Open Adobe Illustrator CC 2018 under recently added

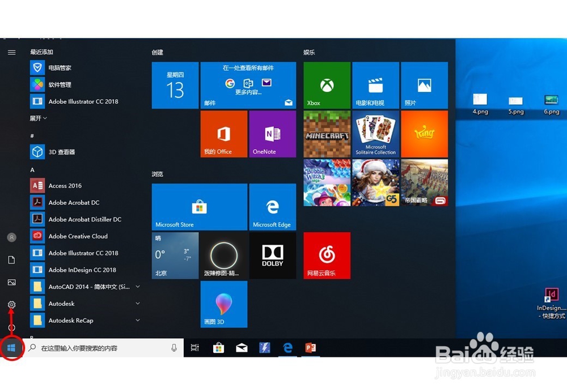(x=86, y=101)
